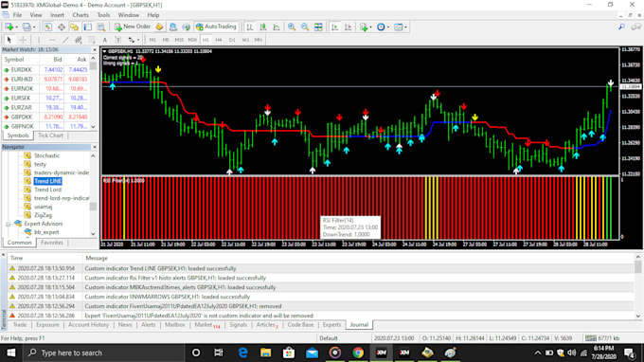Image resolution: width=644 pixels, height=362 pixels.
Task: Switch chart to H4 timeframe
Action: 219,40
